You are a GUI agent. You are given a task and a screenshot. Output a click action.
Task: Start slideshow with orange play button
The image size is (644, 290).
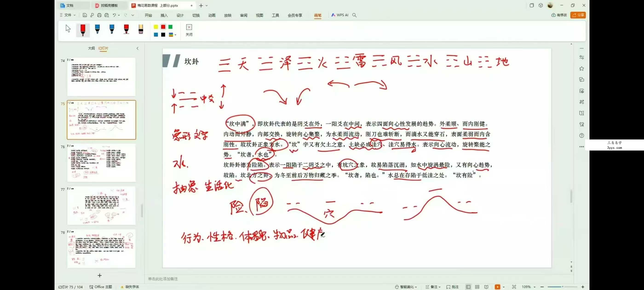tap(497, 287)
